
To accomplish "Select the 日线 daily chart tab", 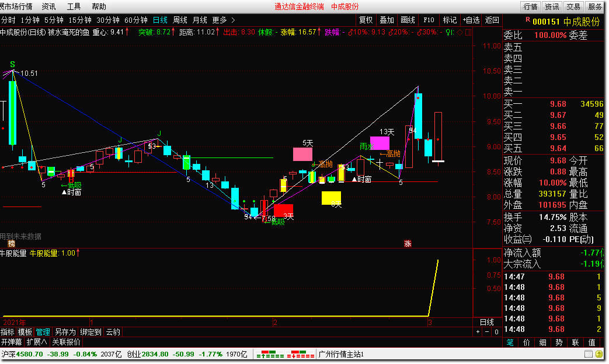I will coord(160,20).
